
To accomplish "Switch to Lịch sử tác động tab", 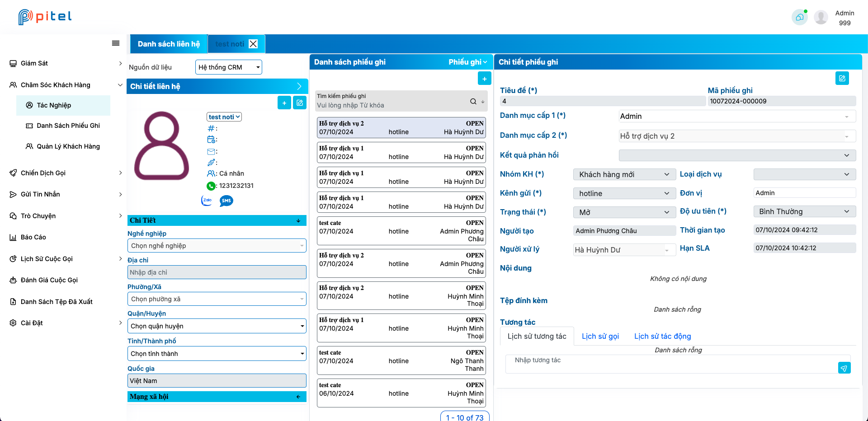I will click(663, 336).
